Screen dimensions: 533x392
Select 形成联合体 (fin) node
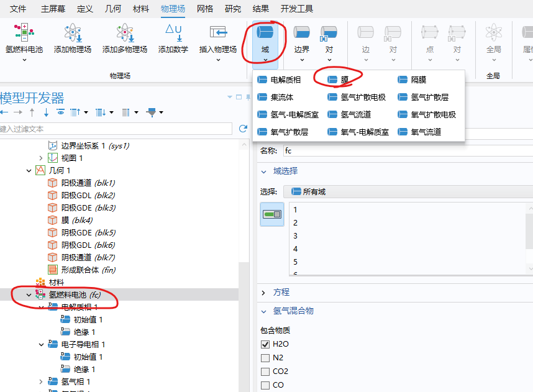click(x=82, y=270)
